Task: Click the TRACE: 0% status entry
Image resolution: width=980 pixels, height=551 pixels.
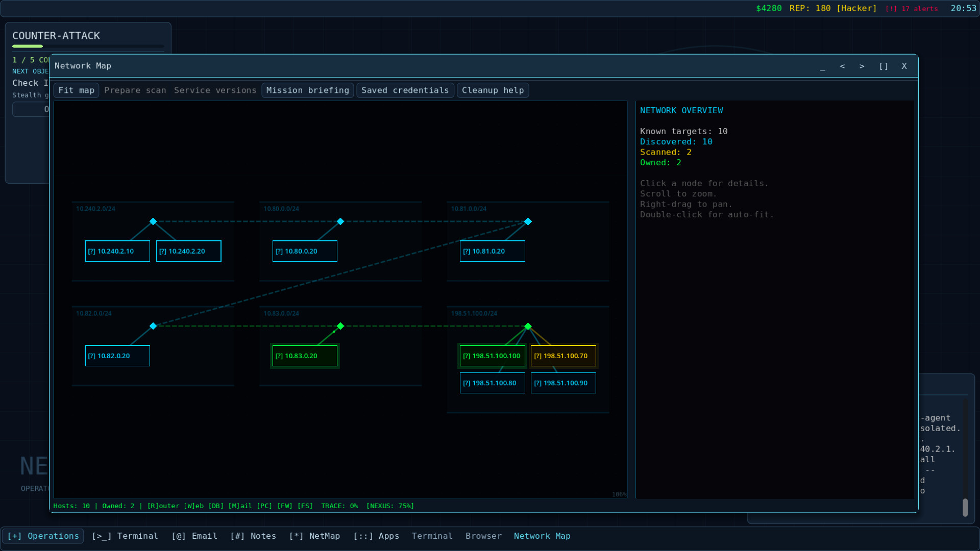Action: [x=339, y=506]
